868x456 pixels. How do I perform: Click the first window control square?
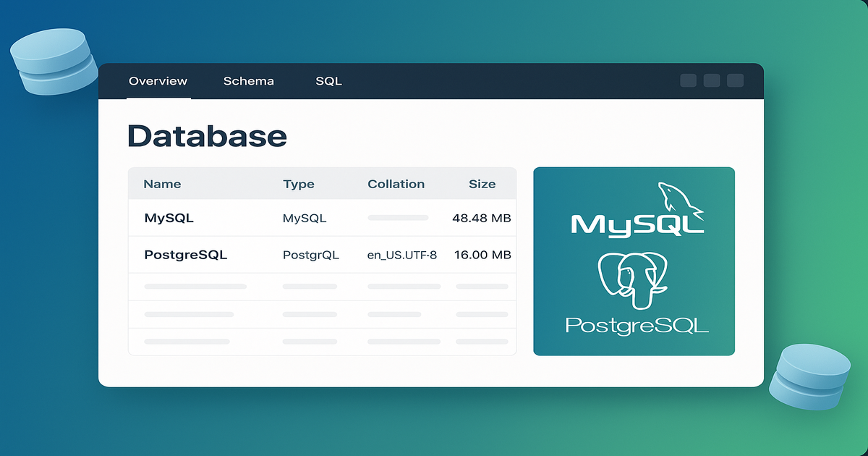click(x=687, y=80)
